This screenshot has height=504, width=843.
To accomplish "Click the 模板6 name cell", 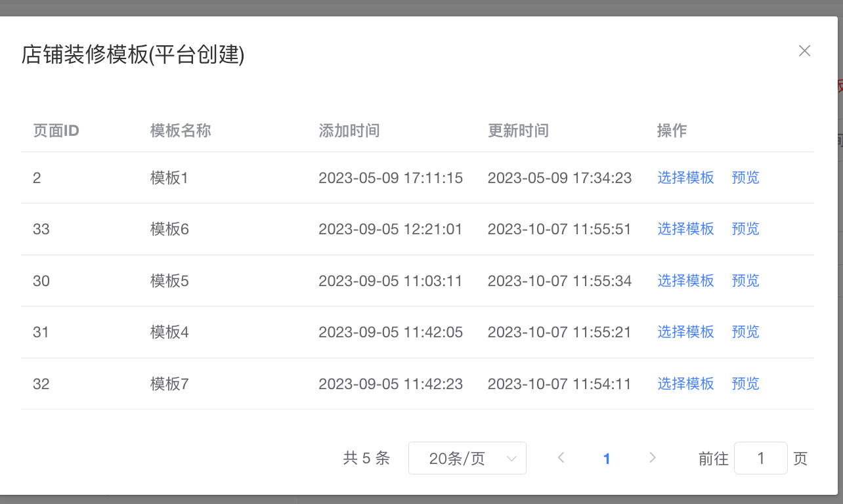I will pos(169,229).
